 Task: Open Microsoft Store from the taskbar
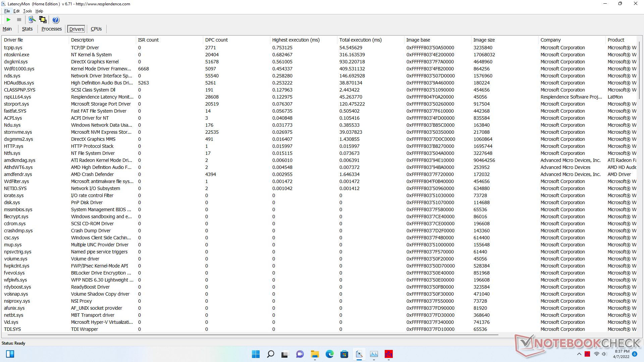point(344,354)
